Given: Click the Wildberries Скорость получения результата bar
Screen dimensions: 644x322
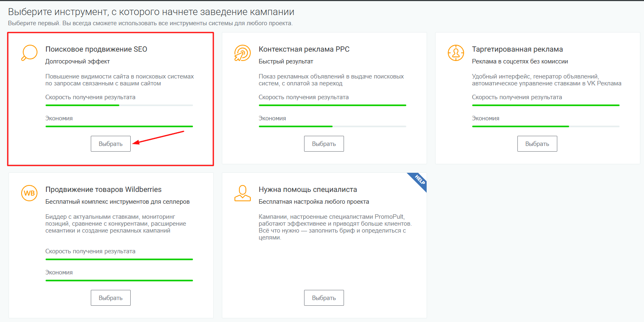Looking at the screenshot, I should tap(119, 259).
